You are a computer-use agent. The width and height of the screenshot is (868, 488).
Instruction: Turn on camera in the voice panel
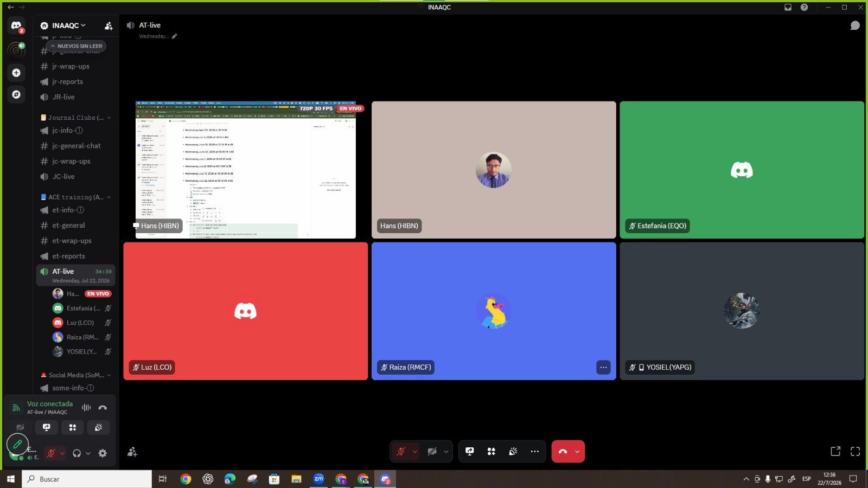pos(20,427)
